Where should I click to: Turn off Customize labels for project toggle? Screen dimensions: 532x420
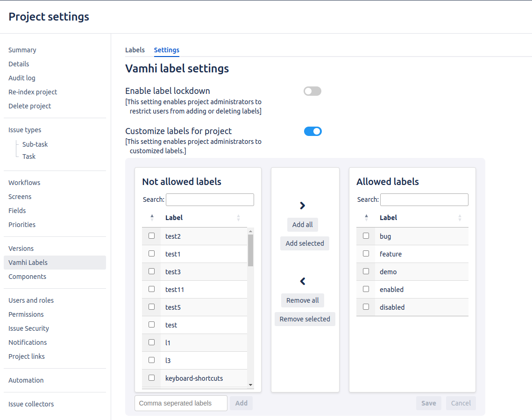tap(312, 131)
